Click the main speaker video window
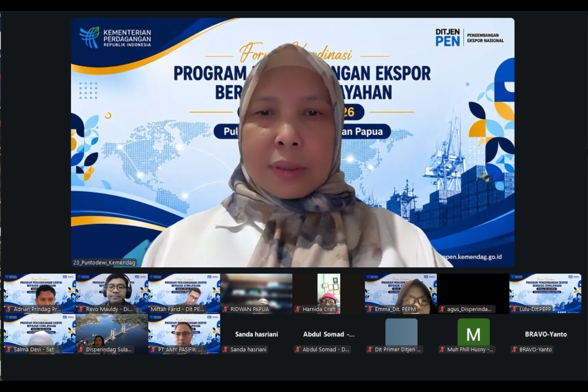The height and width of the screenshot is (392, 588). tap(293, 143)
